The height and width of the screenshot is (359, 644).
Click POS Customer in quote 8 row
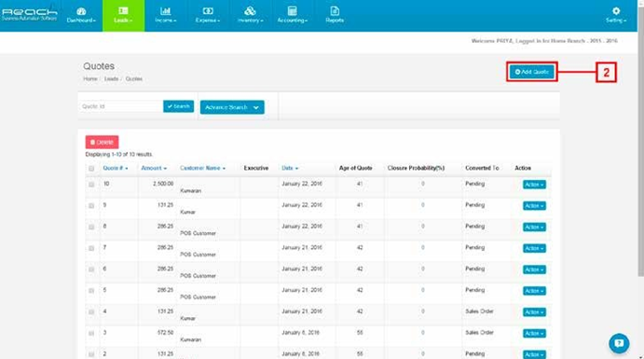[198, 233]
